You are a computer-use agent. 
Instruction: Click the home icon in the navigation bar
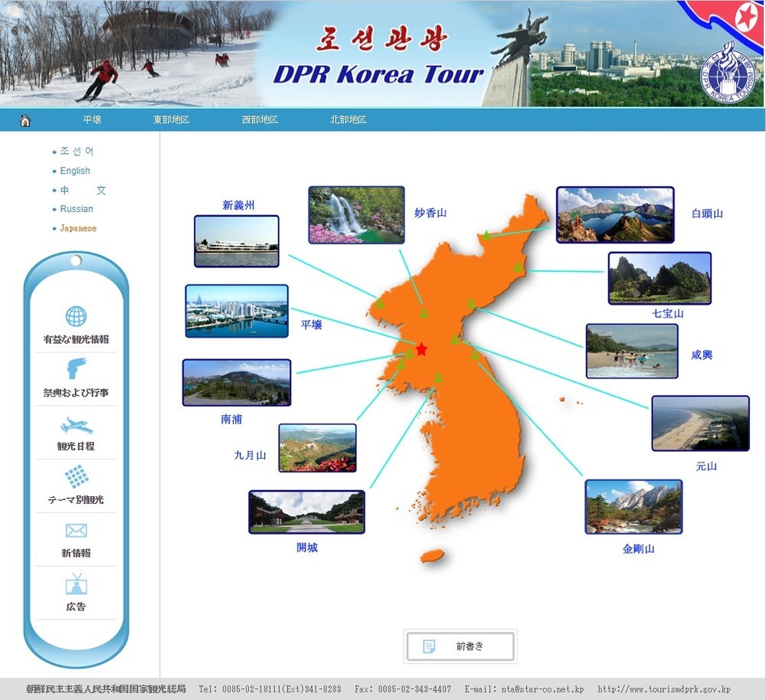click(x=26, y=119)
